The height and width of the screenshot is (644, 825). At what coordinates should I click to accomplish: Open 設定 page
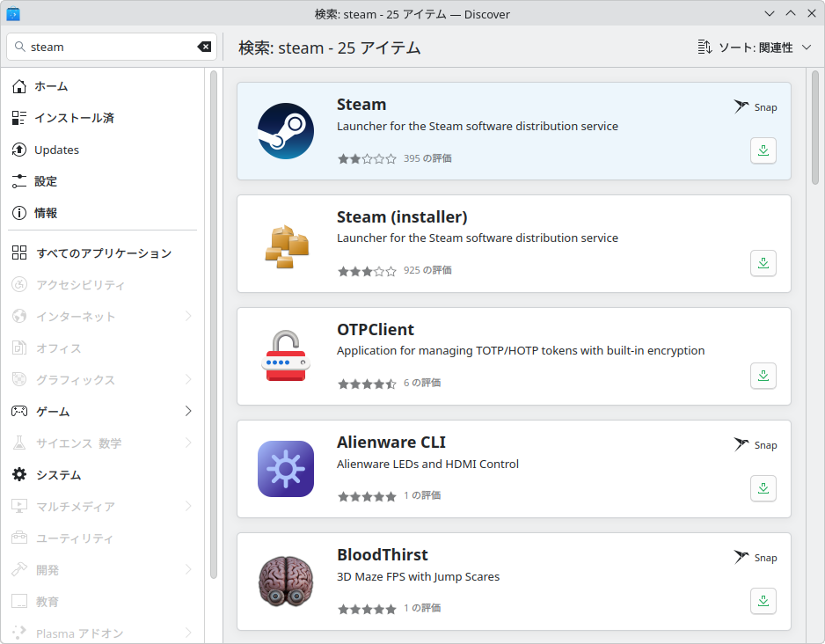103,181
